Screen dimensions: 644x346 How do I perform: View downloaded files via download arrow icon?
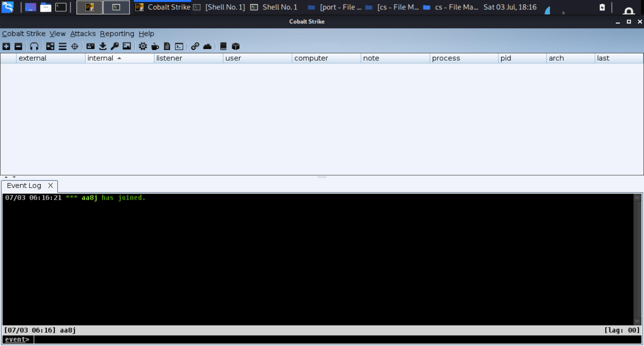coord(103,47)
